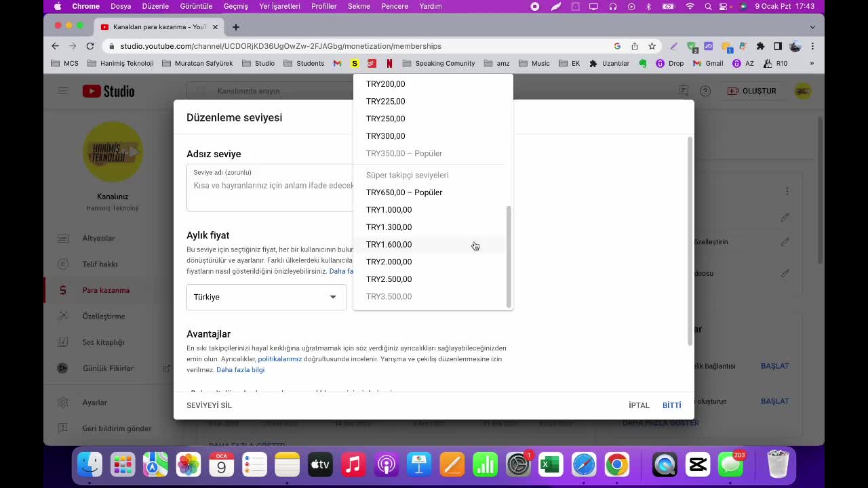The image size is (868, 488).
Task: Open the Yer İşaretleri menu
Action: pyautogui.click(x=279, y=6)
